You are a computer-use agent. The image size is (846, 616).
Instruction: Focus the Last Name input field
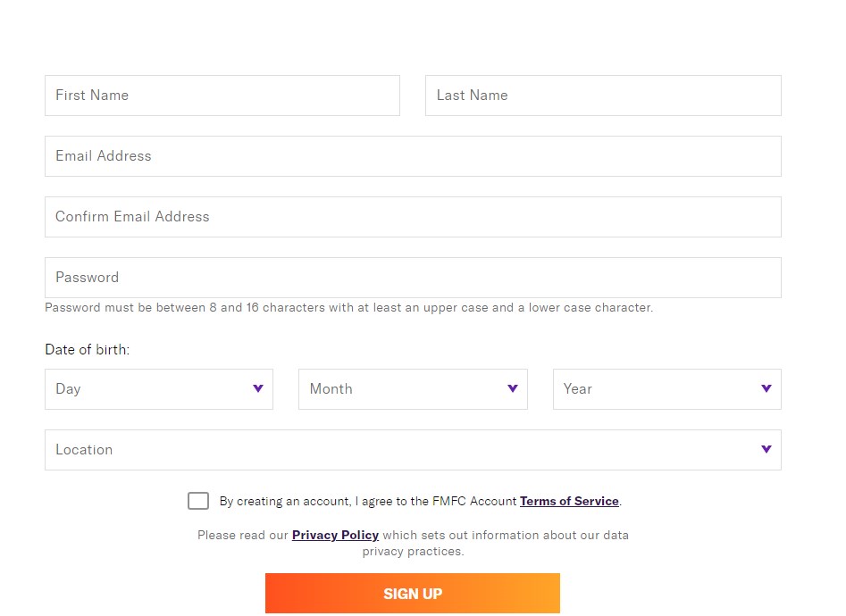[603, 96]
